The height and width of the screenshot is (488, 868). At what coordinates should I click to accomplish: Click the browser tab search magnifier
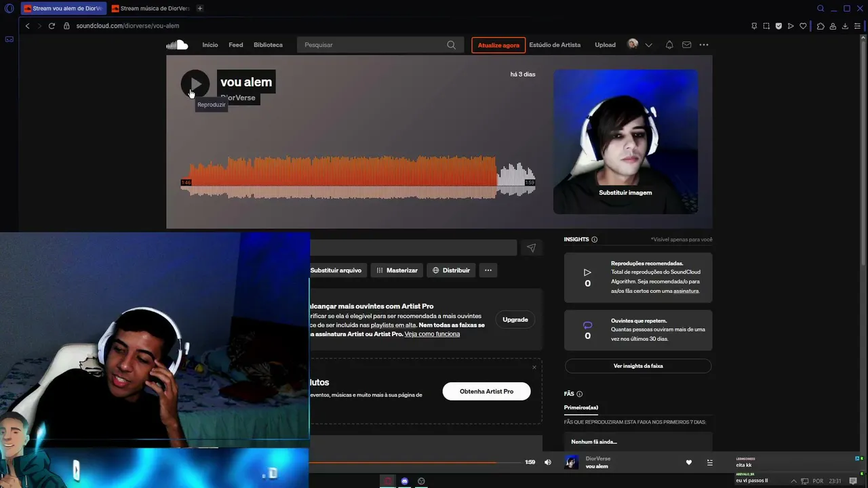pyautogui.click(x=821, y=8)
